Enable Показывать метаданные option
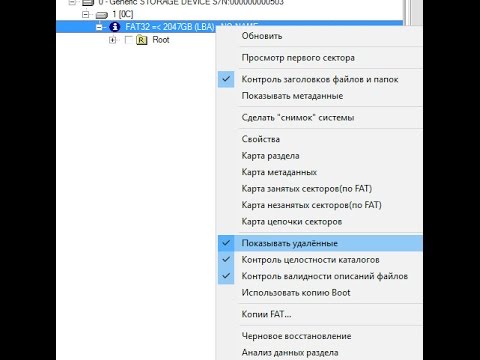This screenshot has height=360, width=480. [x=320, y=96]
